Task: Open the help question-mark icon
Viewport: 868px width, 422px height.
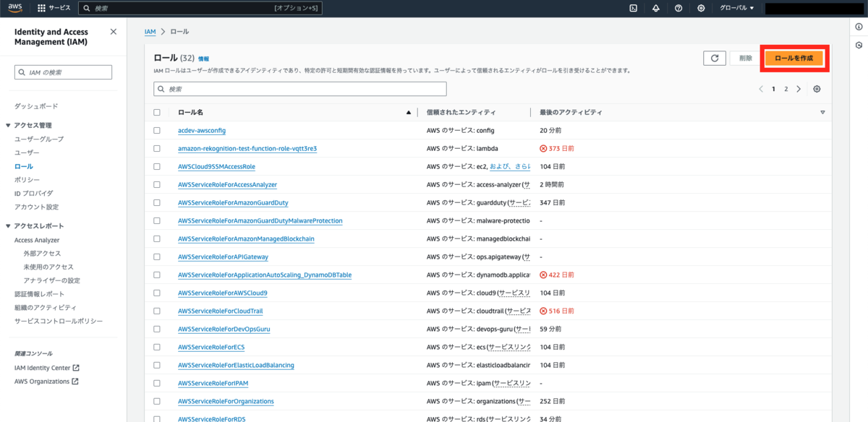Action: 678,8
